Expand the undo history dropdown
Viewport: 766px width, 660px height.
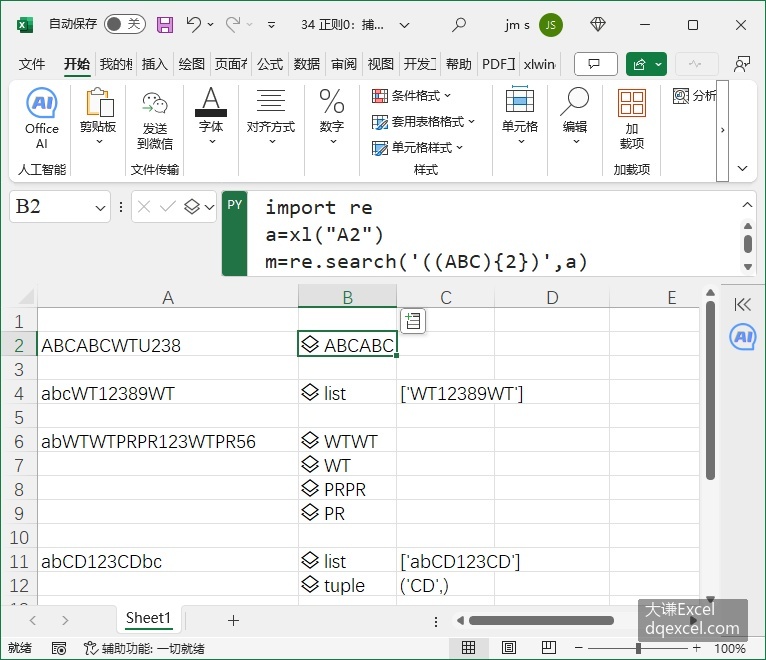tap(211, 24)
